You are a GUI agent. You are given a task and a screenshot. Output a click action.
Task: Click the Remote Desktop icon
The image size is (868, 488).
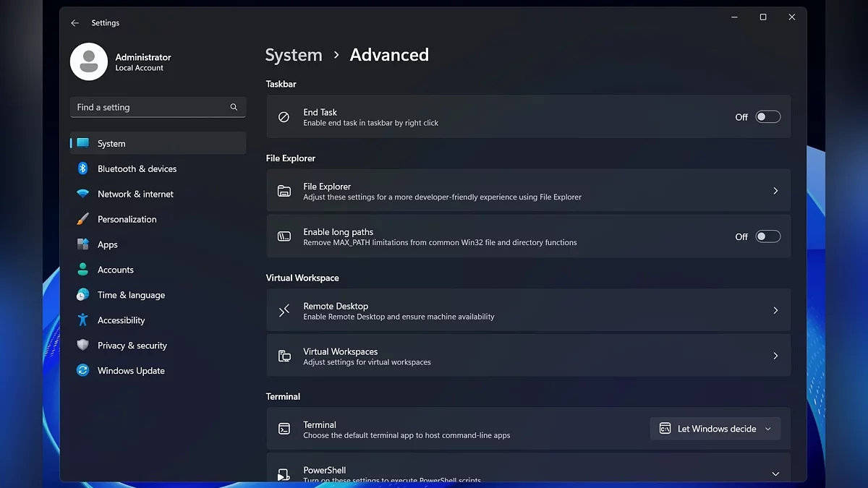coord(284,311)
